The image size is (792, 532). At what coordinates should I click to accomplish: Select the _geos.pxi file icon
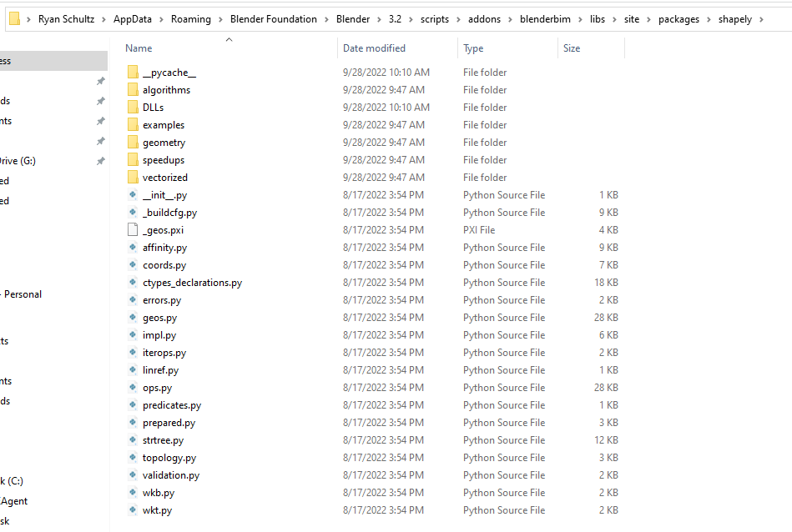pos(133,229)
